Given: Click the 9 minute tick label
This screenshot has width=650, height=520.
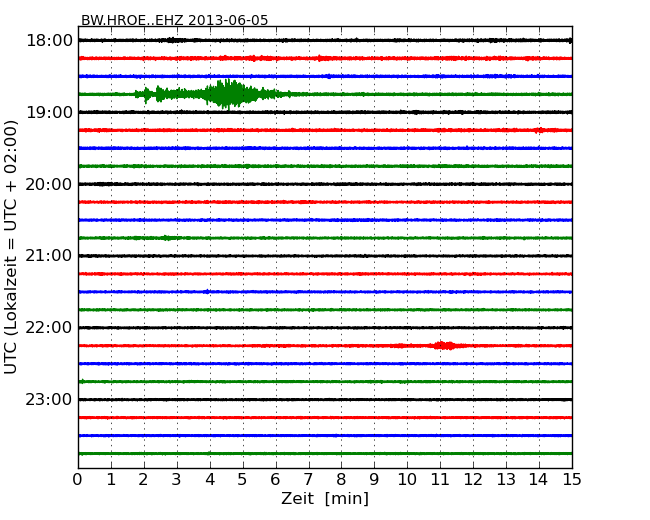Looking at the screenshot, I should [374, 480].
